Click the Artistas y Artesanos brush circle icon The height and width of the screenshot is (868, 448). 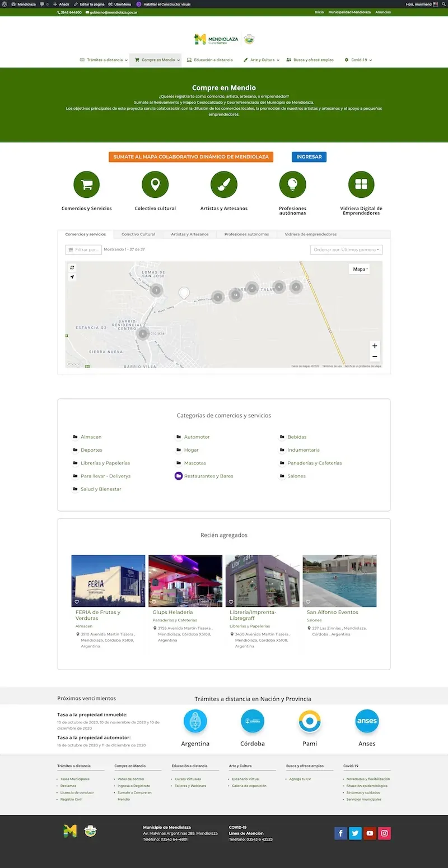[x=224, y=185]
